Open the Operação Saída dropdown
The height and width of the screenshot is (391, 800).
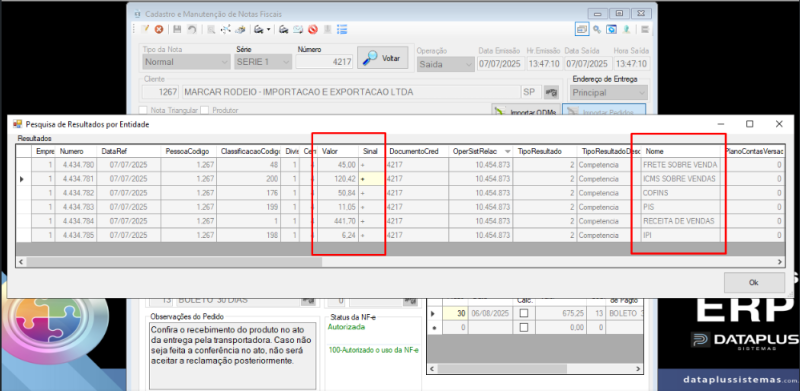point(445,64)
